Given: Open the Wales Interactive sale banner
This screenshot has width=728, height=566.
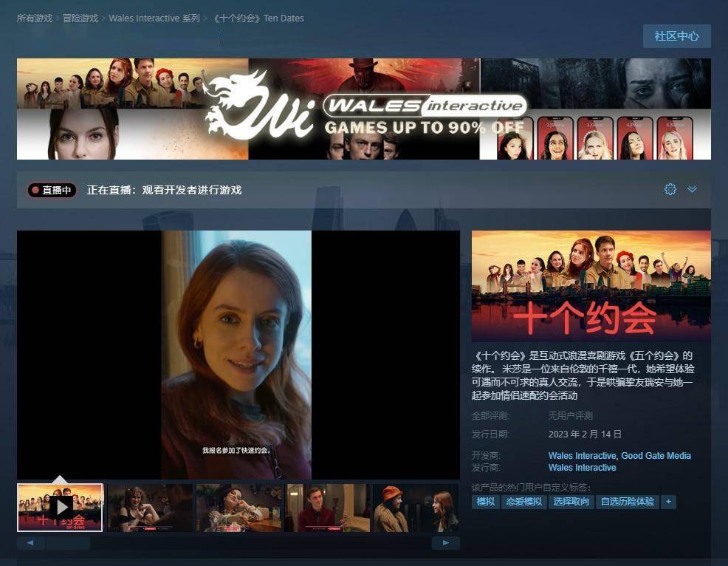Looking at the screenshot, I should (x=363, y=109).
